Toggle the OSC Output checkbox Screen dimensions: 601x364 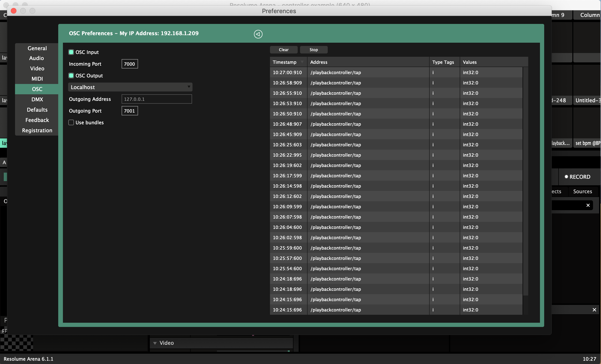coord(71,76)
